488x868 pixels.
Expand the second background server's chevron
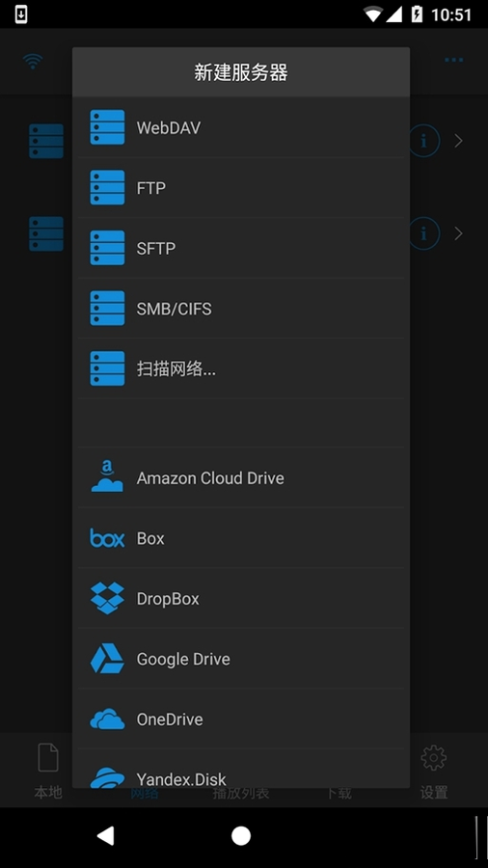tap(458, 233)
